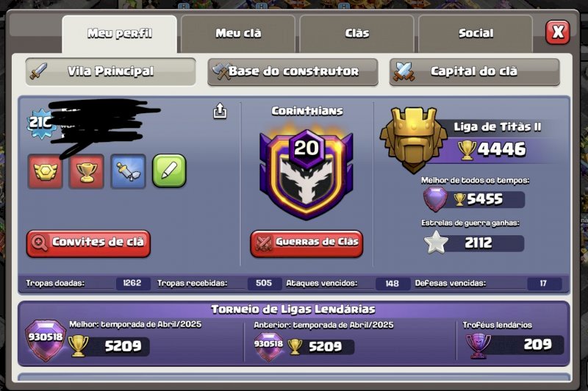The height and width of the screenshot is (391, 588).
Task: Switch to the Meu clã tab
Action: point(238,33)
